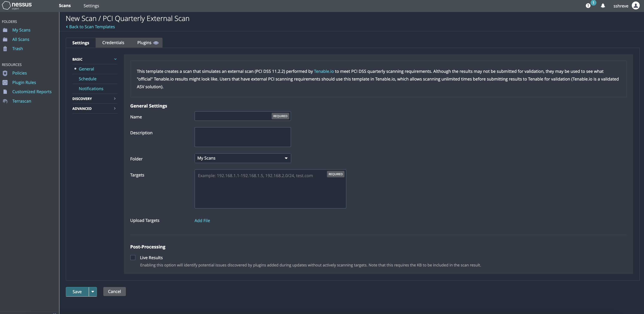This screenshot has height=314, width=644.
Task: Click the help notification badge showing 1
Action: point(593,3)
